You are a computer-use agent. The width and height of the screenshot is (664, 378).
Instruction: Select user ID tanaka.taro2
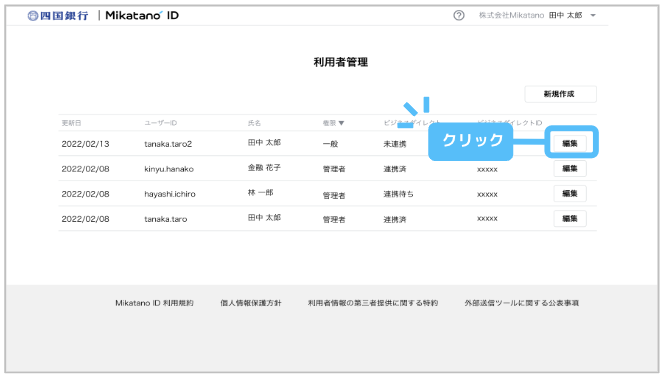pyautogui.click(x=168, y=144)
